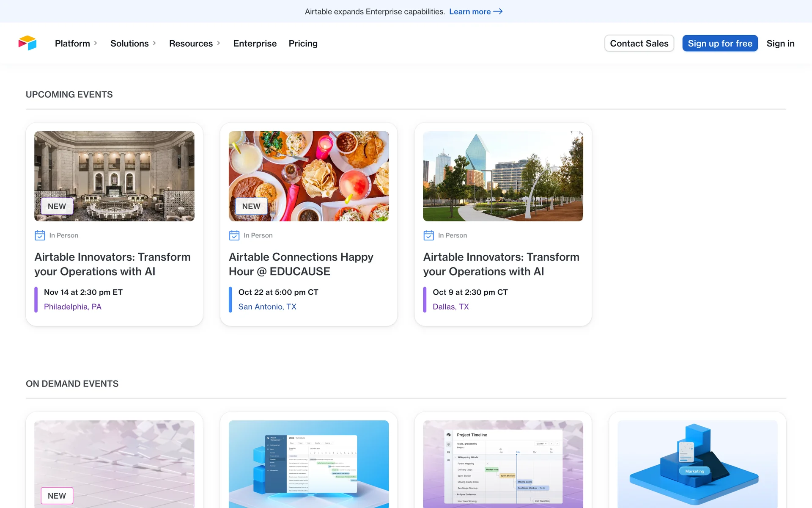Click the arrow icon beside Learn more
812x508 pixels.
coord(498,11)
